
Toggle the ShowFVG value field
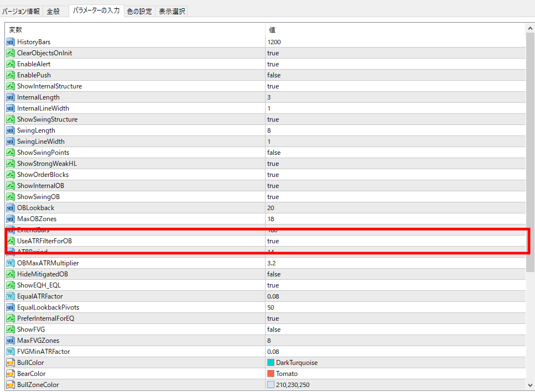point(274,330)
